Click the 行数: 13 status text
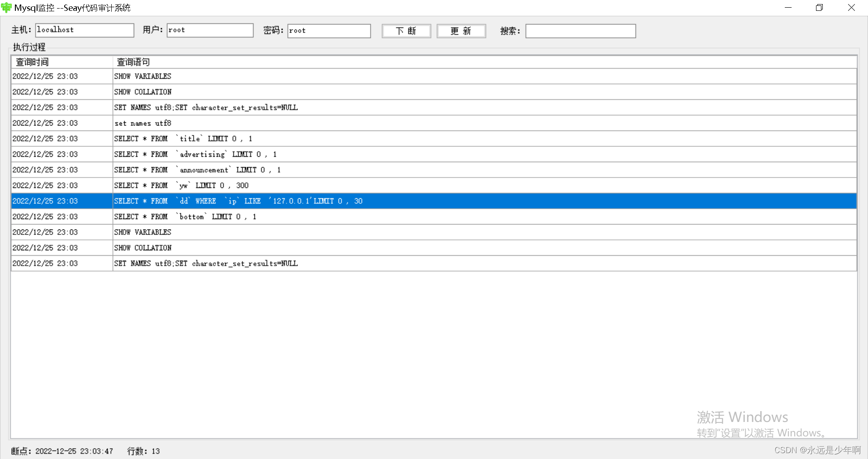The image size is (868, 459). tap(143, 451)
